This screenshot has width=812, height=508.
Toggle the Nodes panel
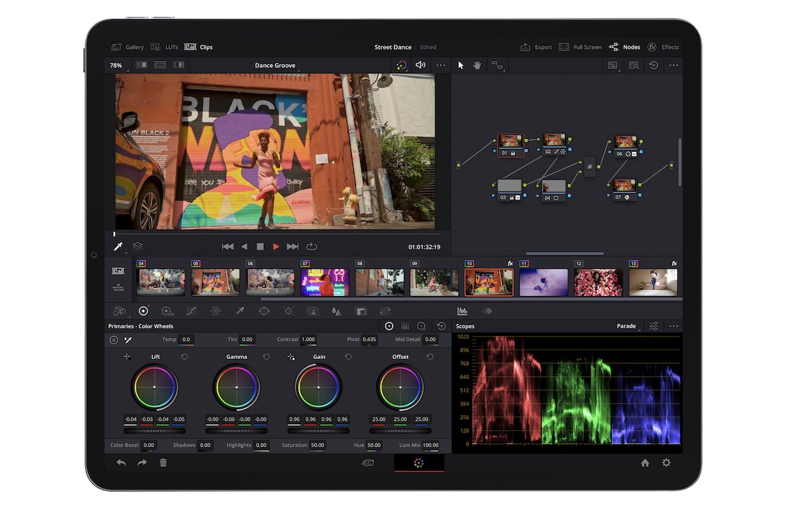[625, 47]
